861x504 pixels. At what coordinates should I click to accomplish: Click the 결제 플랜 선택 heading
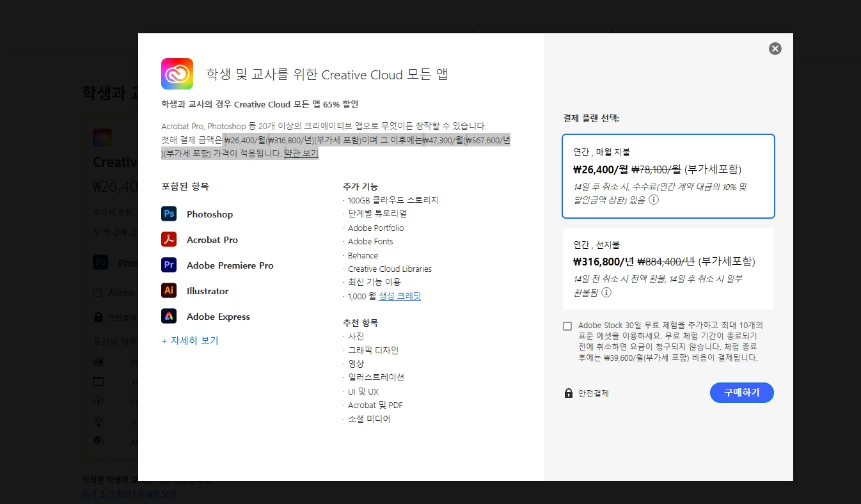click(591, 118)
